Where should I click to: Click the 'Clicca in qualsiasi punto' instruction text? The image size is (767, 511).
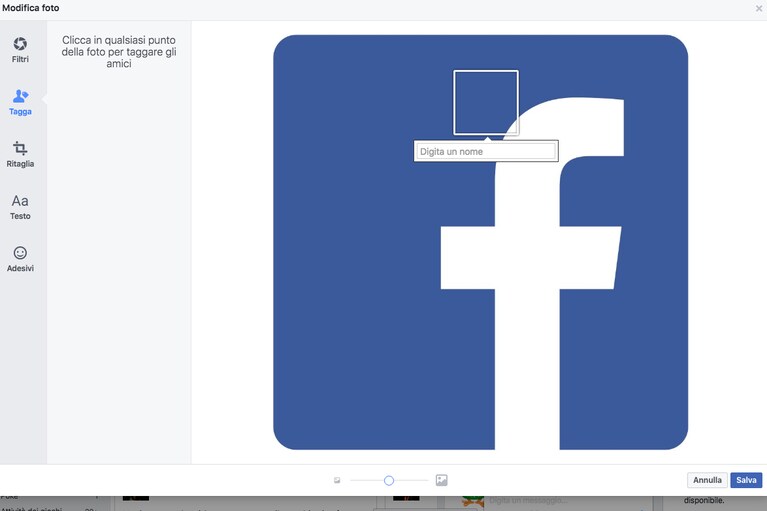(x=119, y=52)
